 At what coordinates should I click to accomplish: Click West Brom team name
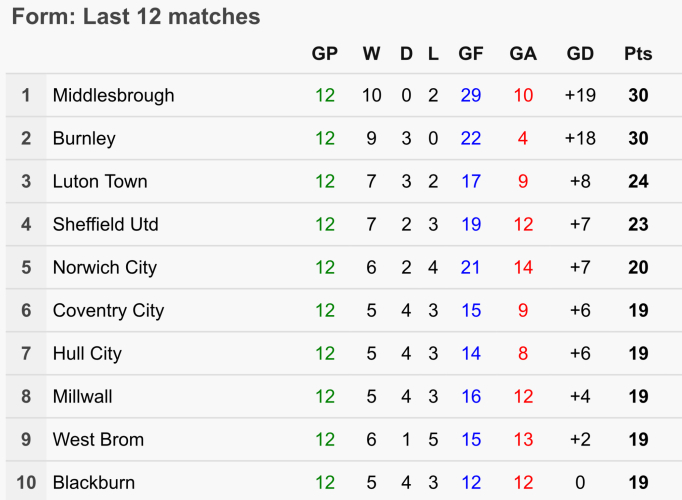tap(98, 440)
